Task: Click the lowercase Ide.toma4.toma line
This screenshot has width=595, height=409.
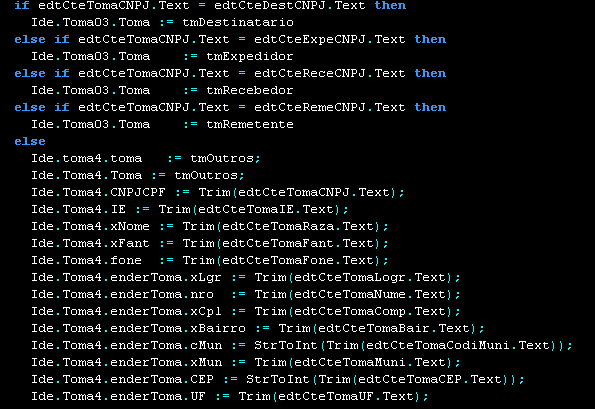Action: click(146, 159)
